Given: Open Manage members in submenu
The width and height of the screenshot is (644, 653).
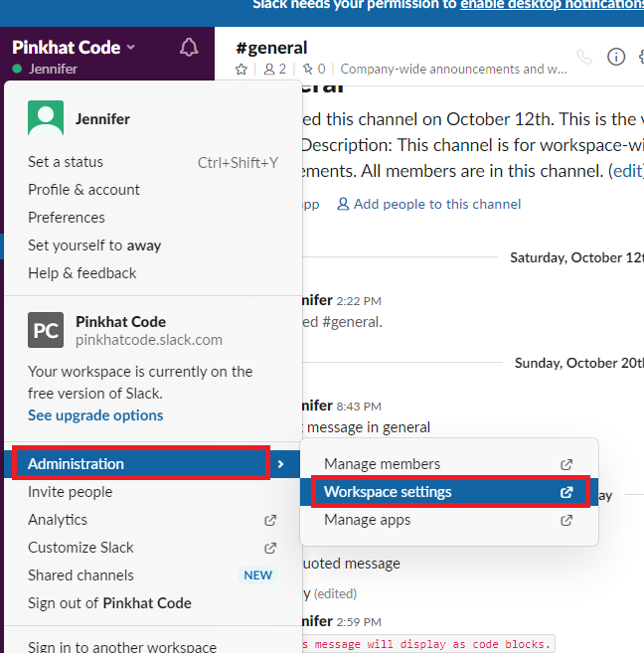Looking at the screenshot, I should pos(449,464).
